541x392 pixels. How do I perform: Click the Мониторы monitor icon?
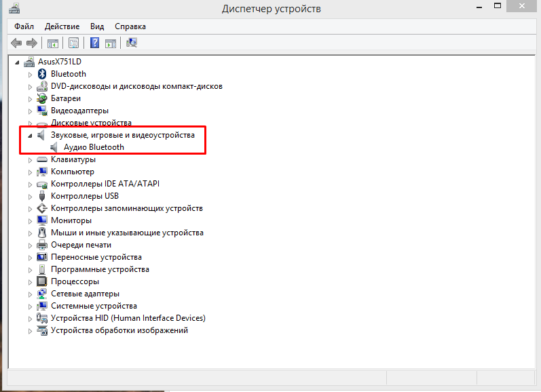tap(42, 220)
